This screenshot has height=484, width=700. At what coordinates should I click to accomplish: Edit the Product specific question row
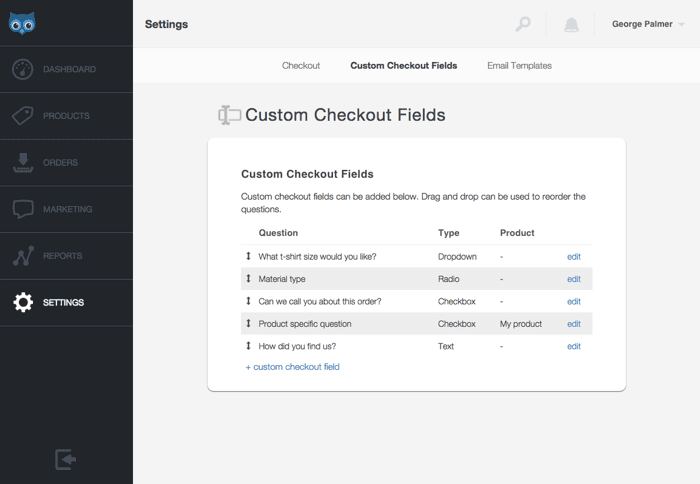pyautogui.click(x=574, y=324)
